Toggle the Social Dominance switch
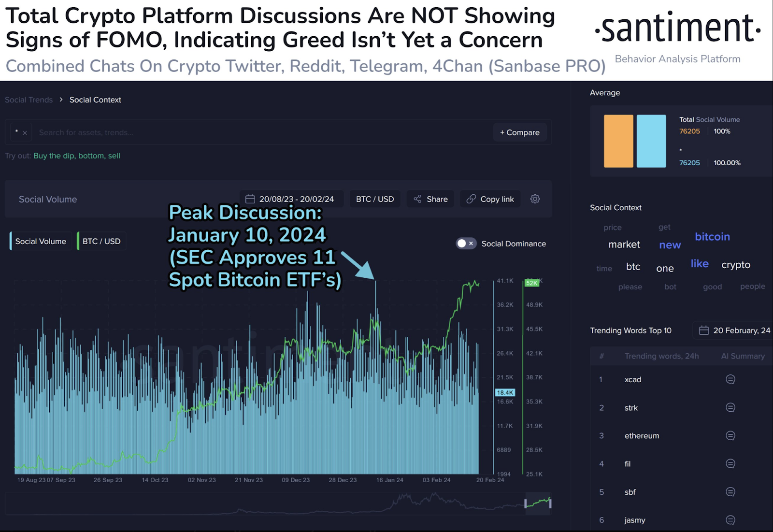The width and height of the screenshot is (773, 532). pyautogui.click(x=466, y=244)
